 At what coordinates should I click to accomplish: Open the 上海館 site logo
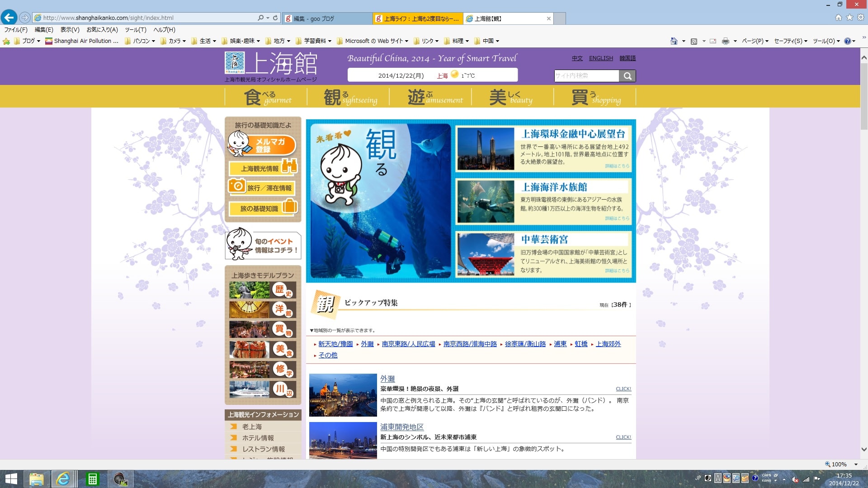tap(271, 66)
